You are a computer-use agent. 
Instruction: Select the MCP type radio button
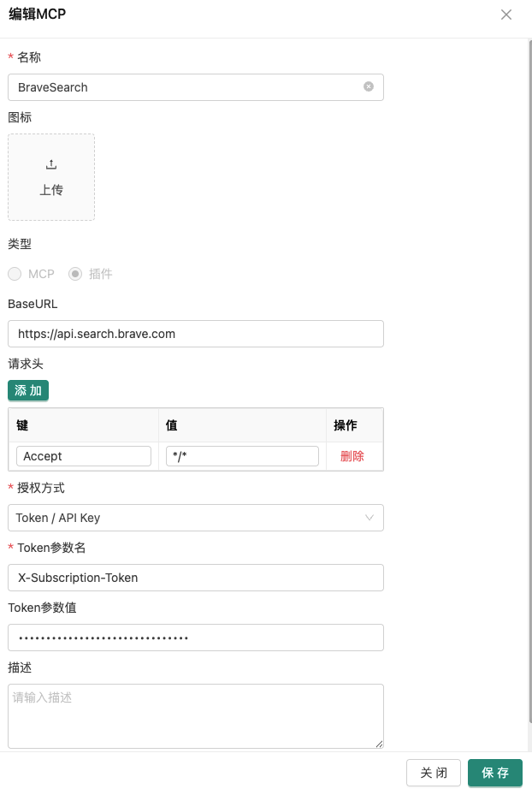pos(15,274)
